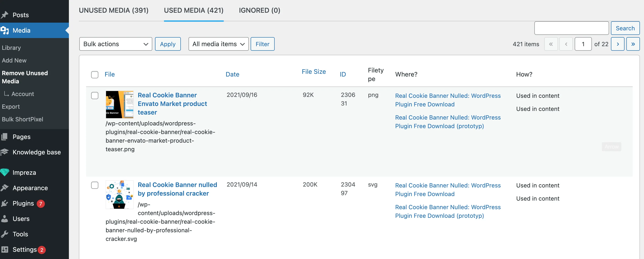Screen dimensions: 644x259
Task: Toggle the select-all checkbox in table header
Action: [94, 74]
